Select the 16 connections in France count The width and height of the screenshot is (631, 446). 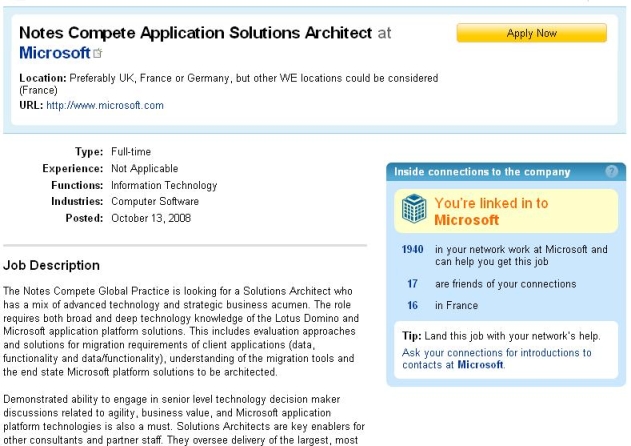pyautogui.click(x=412, y=305)
